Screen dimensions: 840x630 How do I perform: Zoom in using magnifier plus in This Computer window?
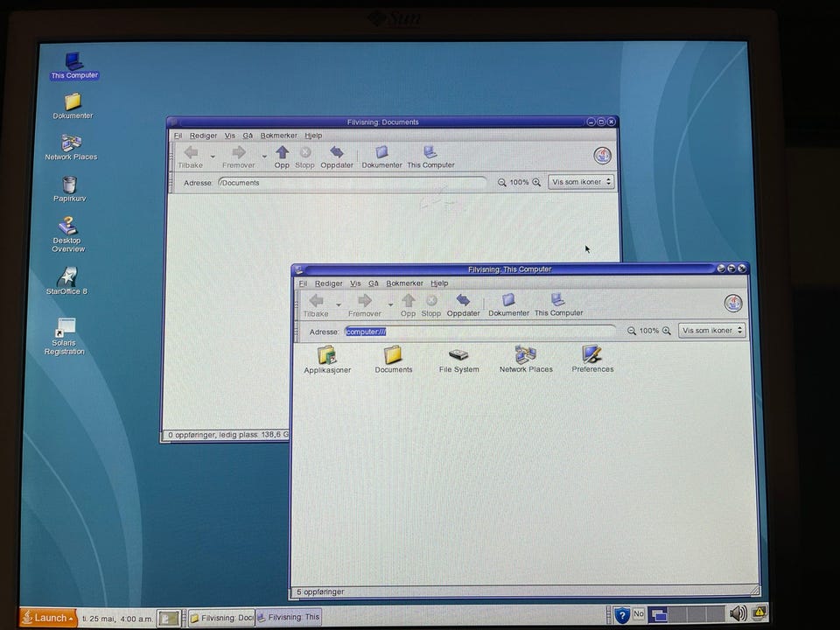click(x=667, y=331)
